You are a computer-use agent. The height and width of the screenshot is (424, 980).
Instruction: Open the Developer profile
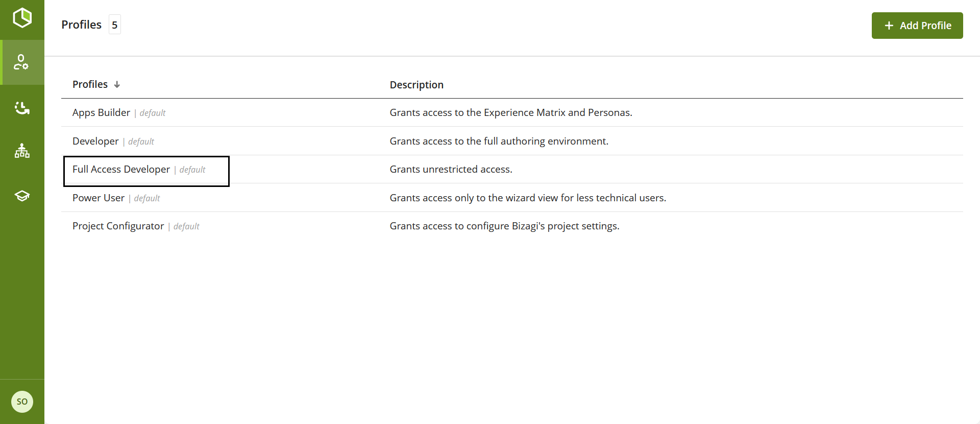(95, 142)
